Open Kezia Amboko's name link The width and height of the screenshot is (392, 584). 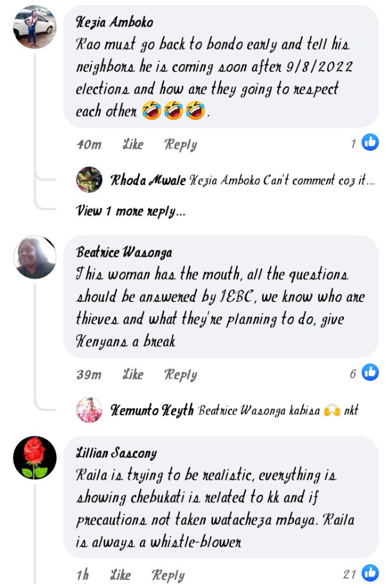click(114, 22)
